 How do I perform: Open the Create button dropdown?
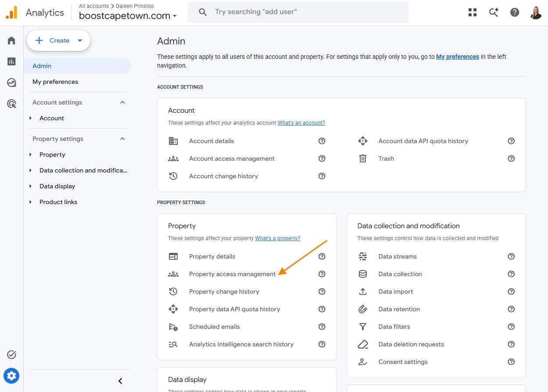point(80,40)
